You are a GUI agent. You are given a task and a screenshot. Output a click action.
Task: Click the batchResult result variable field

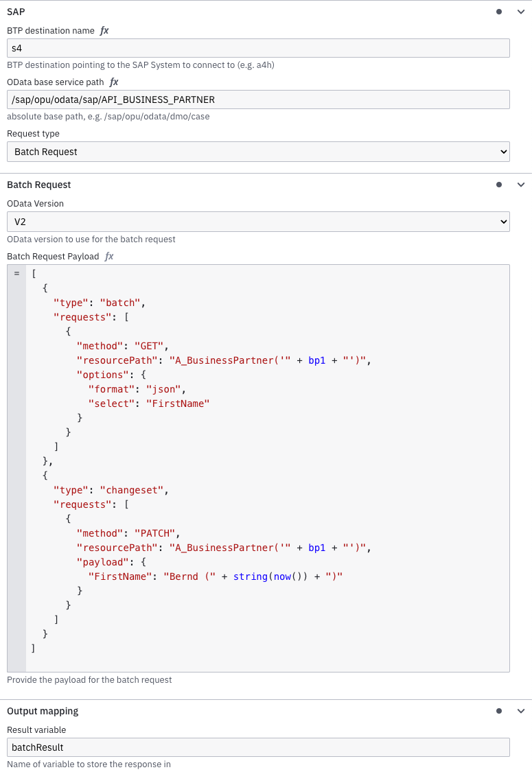258,747
